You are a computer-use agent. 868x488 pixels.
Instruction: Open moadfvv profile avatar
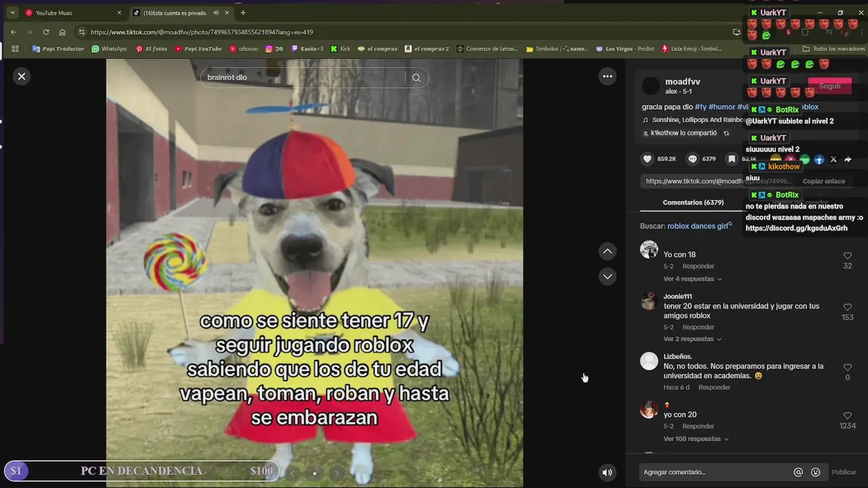[x=651, y=86]
